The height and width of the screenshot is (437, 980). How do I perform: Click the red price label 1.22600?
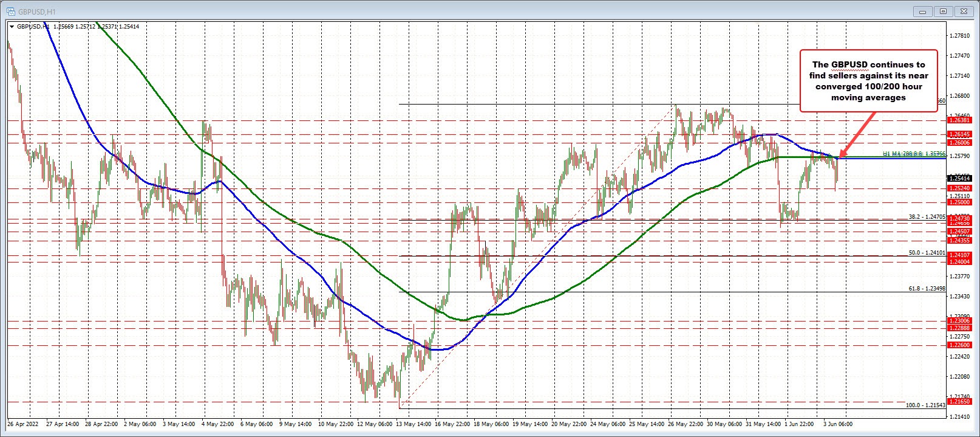(x=959, y=345)
